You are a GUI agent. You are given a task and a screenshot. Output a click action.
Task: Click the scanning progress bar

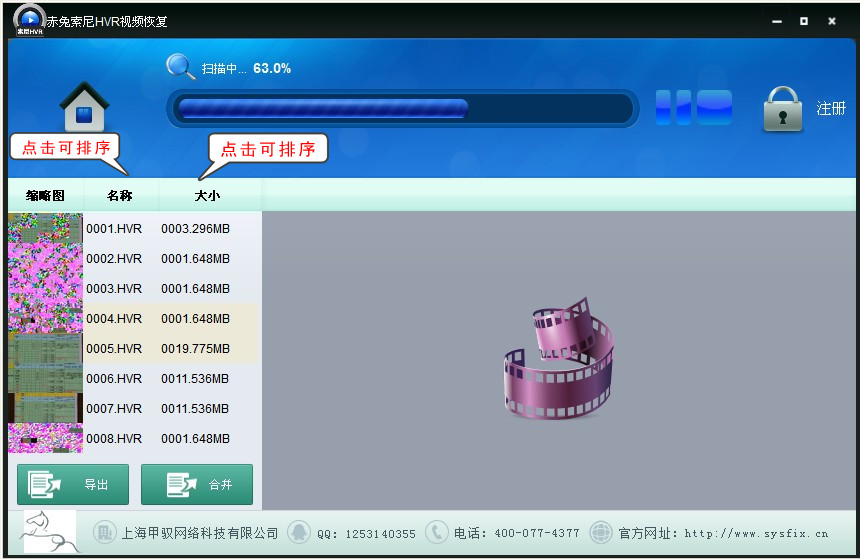click(403, 108)
